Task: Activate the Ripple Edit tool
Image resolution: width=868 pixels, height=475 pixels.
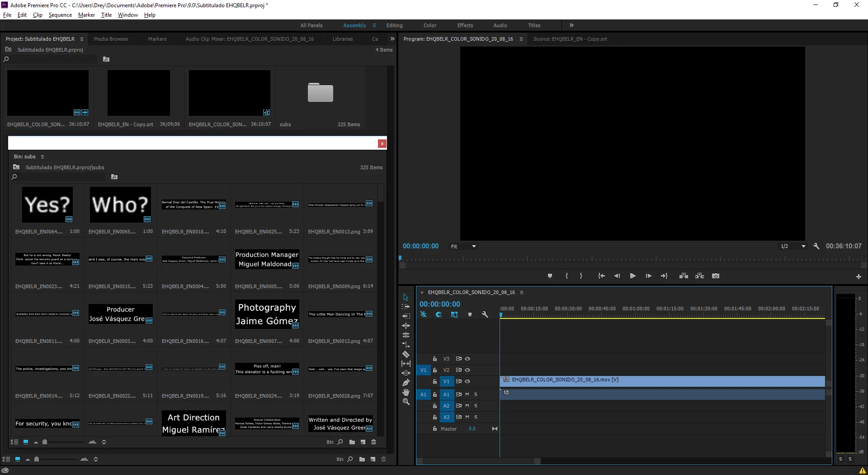Action: pos(406,326)
